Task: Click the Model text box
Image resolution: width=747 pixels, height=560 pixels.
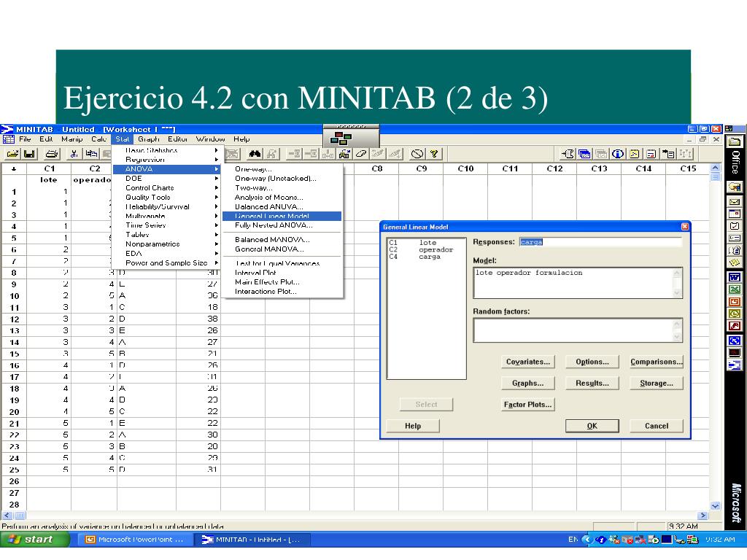Action: 578,283
